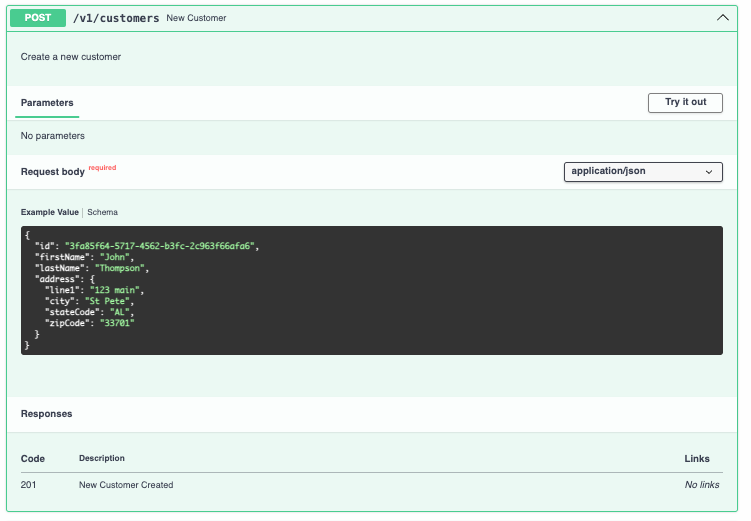Click the Request body heading
This screenshot has width=751, height=521.
point(53,172)
